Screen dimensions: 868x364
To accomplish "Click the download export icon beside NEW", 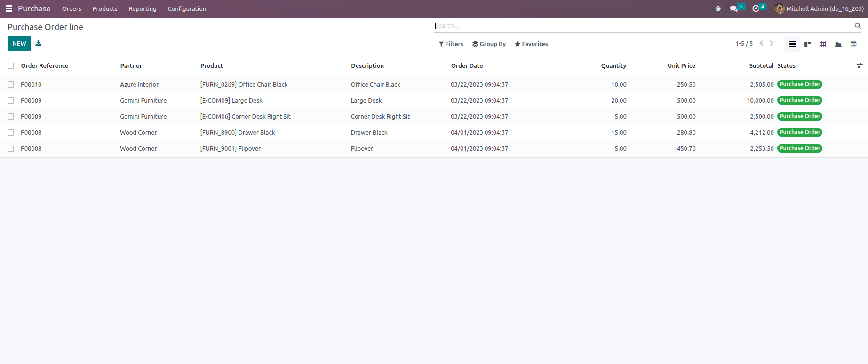I will (x=39, y=43).
